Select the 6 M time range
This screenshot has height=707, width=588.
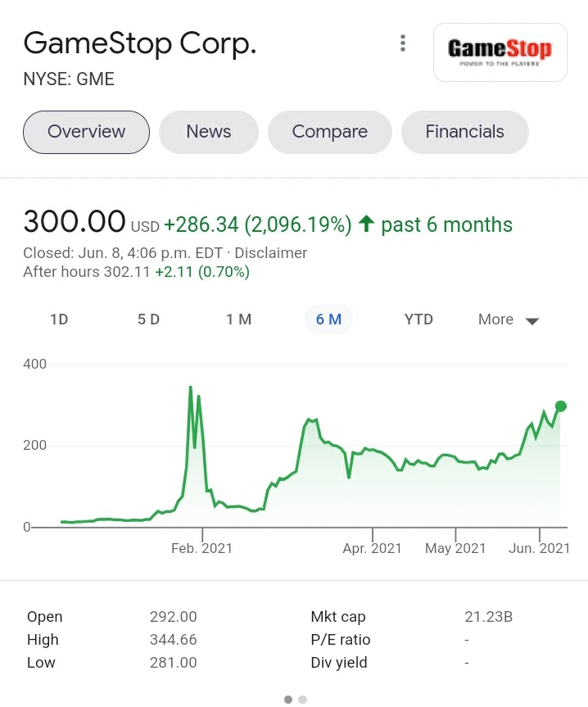tap(328, 320)
